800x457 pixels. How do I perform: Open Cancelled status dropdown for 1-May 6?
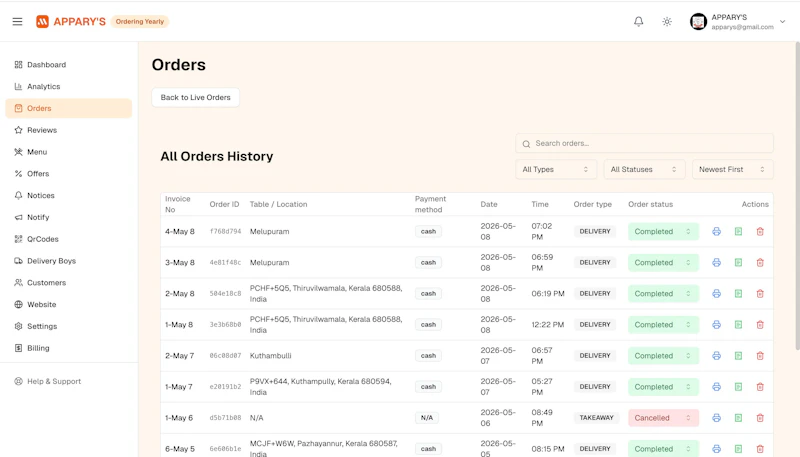(x=663, y=418)
